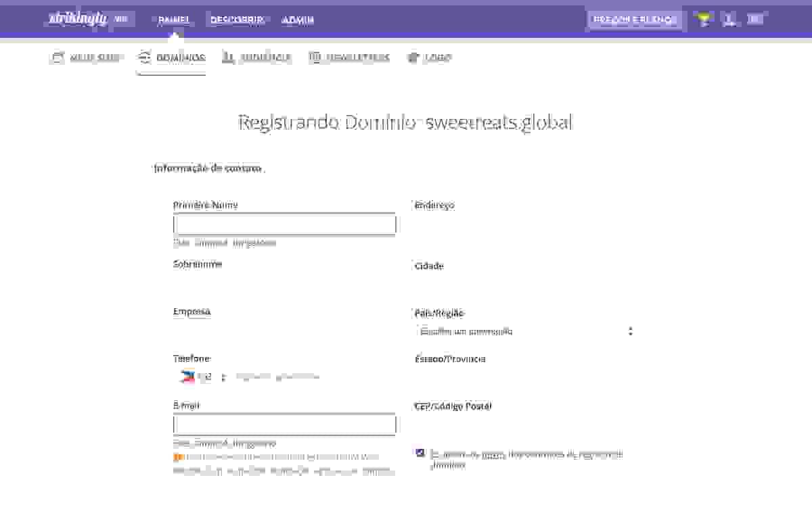Screen dimensions: 812x505
Task: Click the heading 'Registrando Domínio sweetreats.global'
Action: [x=405, y=122]
